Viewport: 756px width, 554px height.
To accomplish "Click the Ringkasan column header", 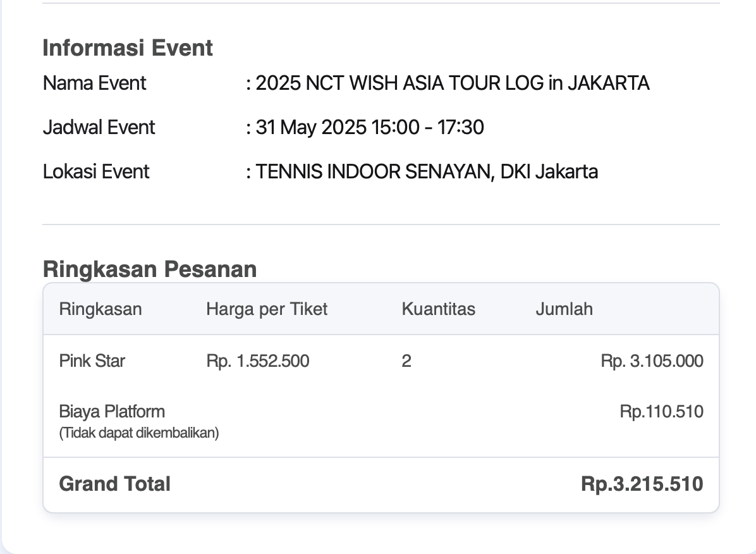I will (x=101, y=309).
